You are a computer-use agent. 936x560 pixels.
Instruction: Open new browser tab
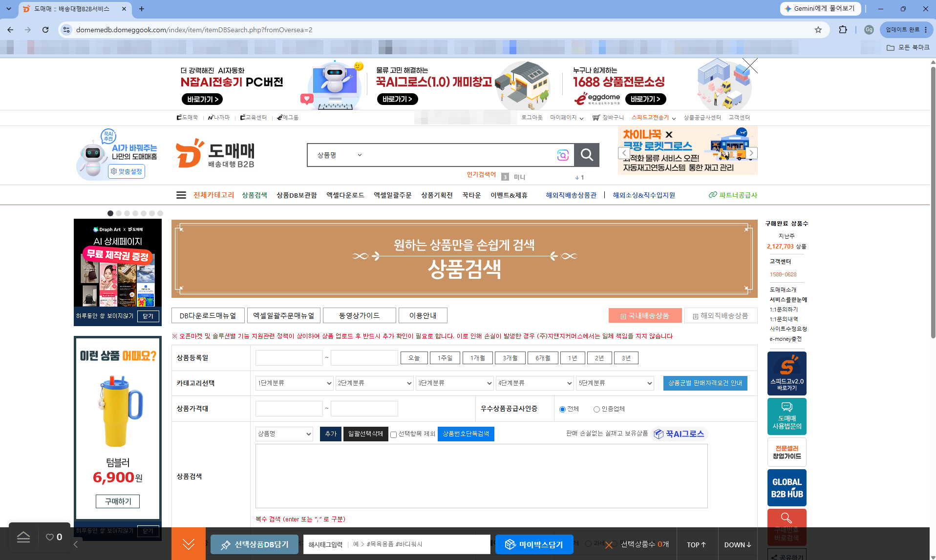click(x=142, y=9)
